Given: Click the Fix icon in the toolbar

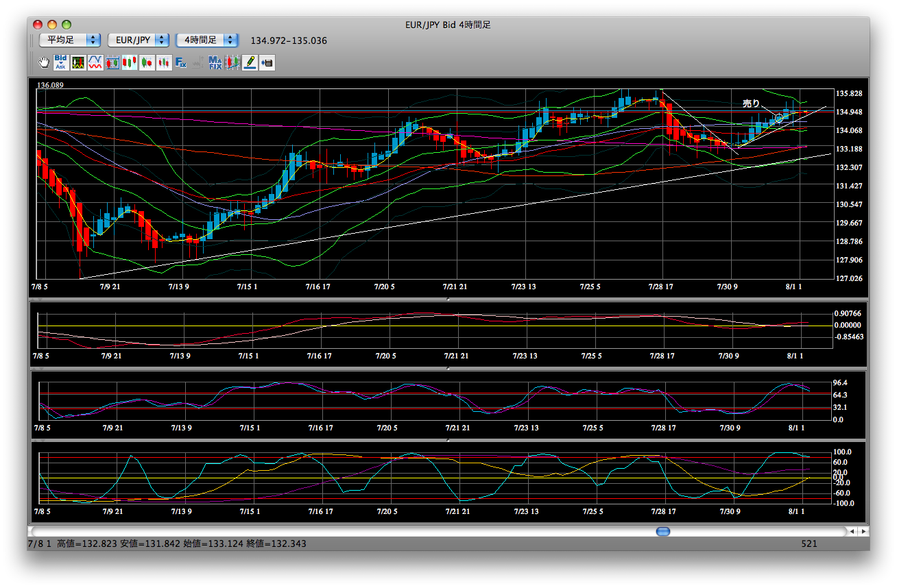Looking at the screenshot, I should tap(181, 62).
